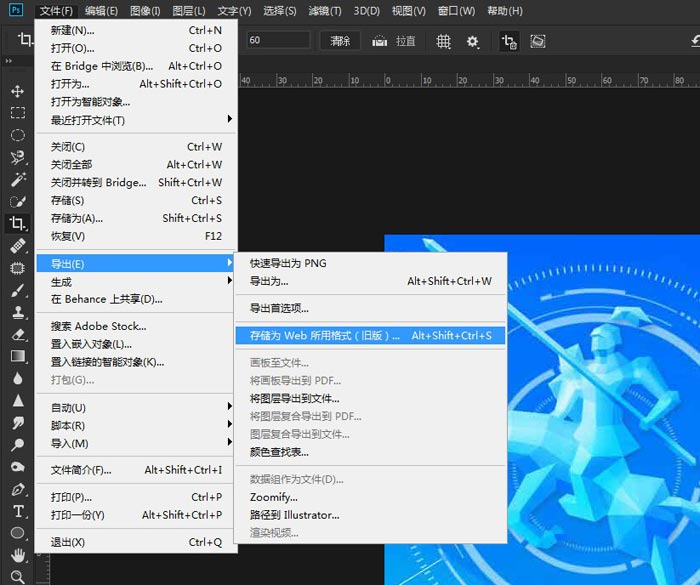Expand the Generate submenu arrow
Screen dimensions: 700x585
click(229, 280)
